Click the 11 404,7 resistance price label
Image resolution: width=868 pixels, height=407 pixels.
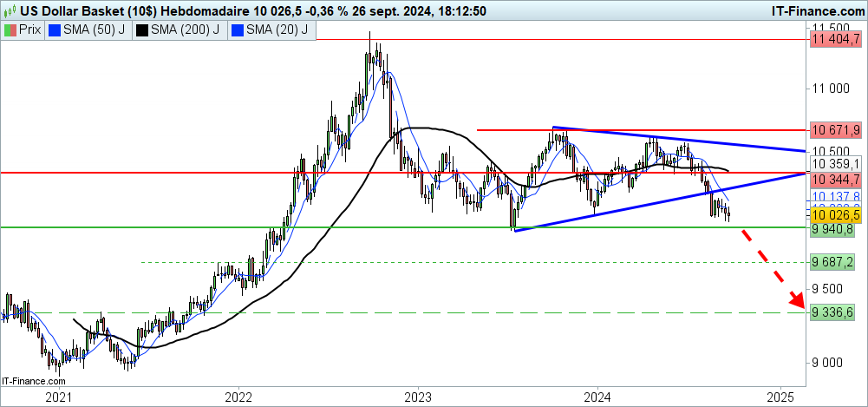tap(835, 39)
